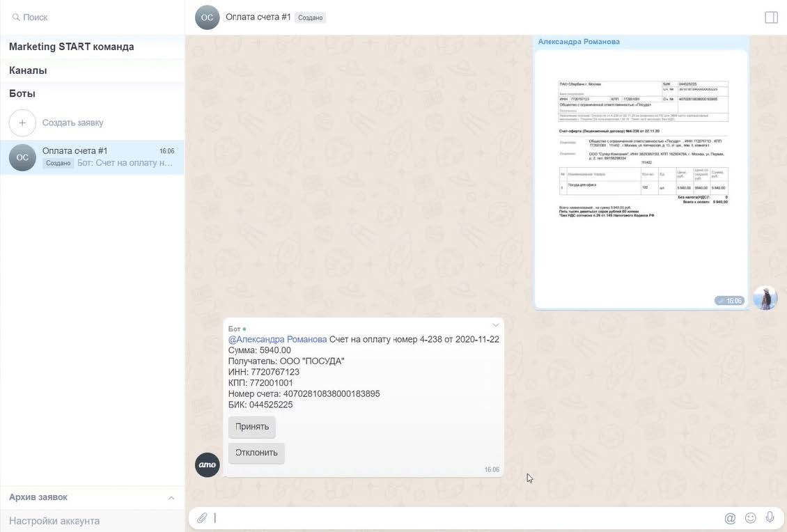The image size is (787, 532).
Task: Click the @Александра Романова mention link
Action: [277, 340]
